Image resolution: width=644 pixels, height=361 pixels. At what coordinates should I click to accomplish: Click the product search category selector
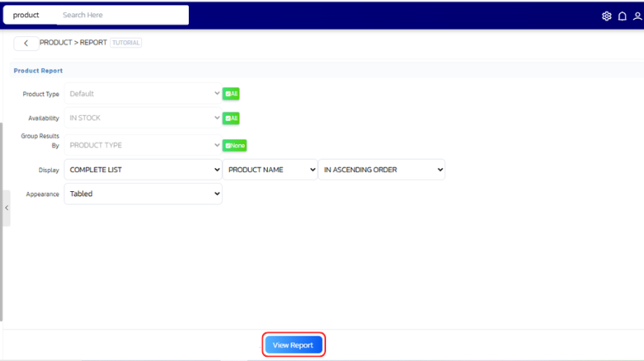tap(30, 15)
